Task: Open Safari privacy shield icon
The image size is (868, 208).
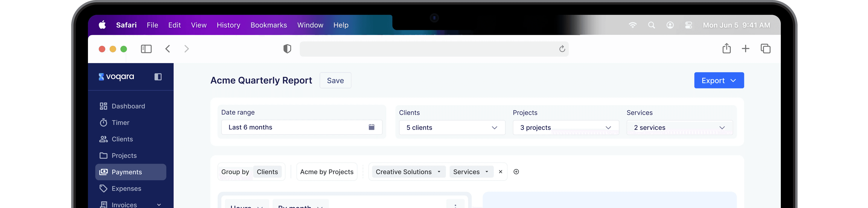Action: tap(287, 49)
